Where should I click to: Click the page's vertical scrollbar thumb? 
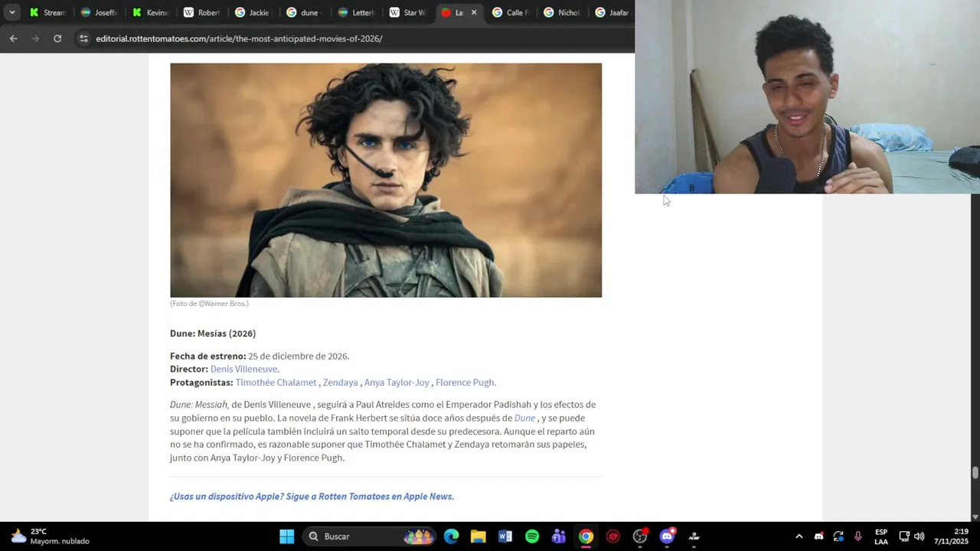coord(975,472)
